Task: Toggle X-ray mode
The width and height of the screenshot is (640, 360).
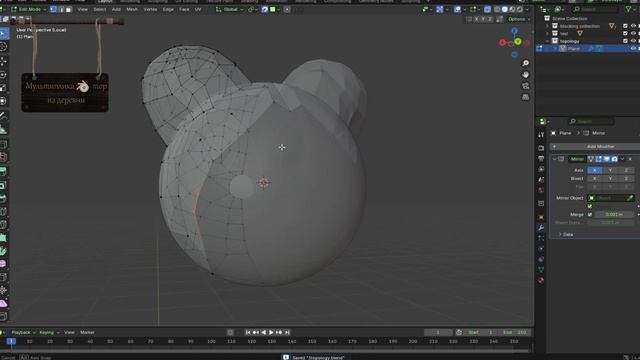Action: click(487, 9)
